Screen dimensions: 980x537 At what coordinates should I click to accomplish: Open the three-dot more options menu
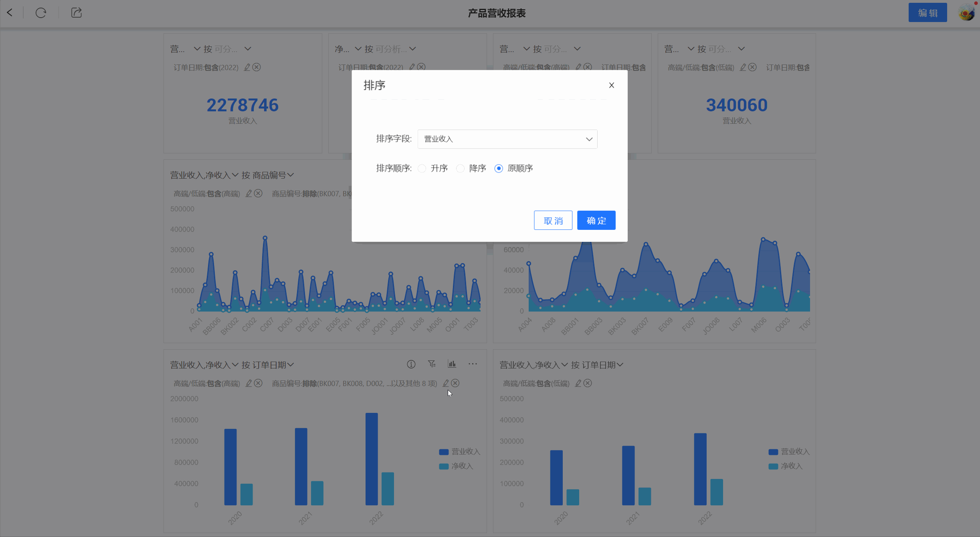click(x=473, y=364)
